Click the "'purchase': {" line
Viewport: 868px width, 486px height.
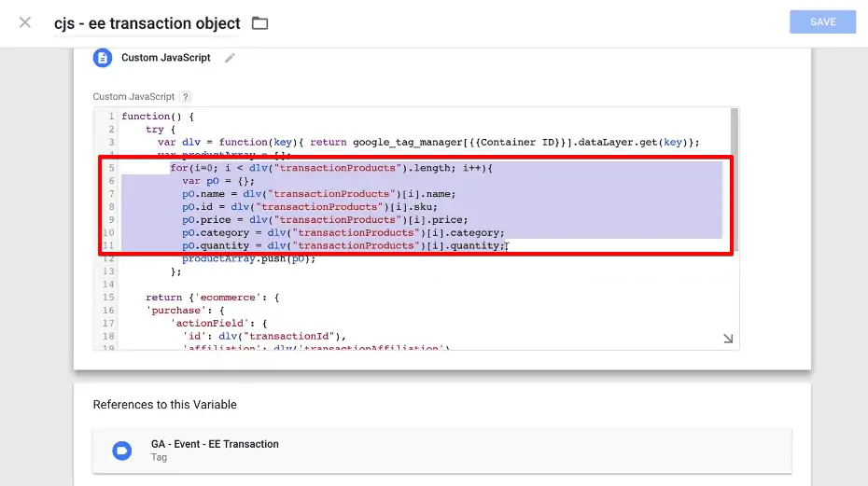(x=185, y=310)
